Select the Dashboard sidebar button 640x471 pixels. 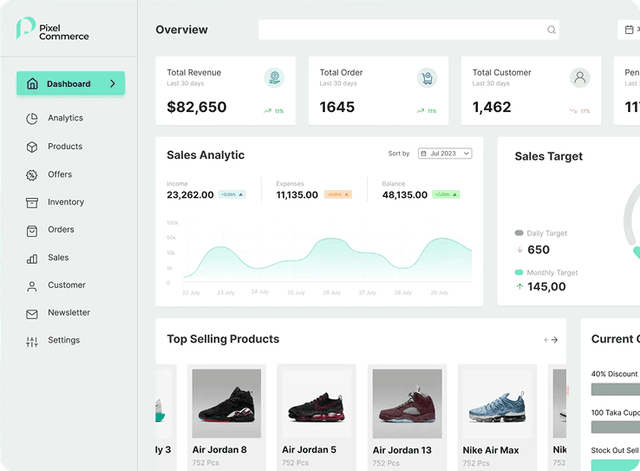coord(70,84)
